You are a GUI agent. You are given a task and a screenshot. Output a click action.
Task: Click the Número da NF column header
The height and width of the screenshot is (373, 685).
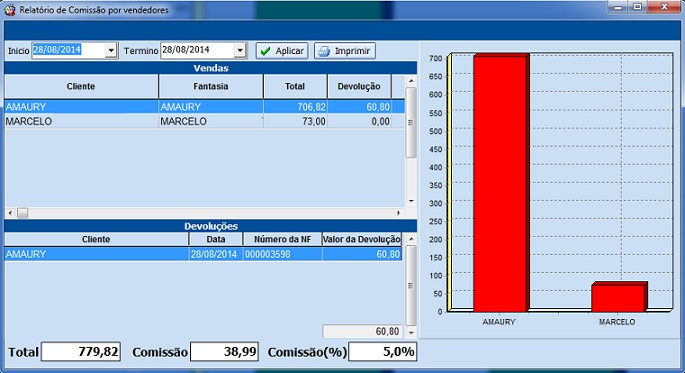click(282, 239)
